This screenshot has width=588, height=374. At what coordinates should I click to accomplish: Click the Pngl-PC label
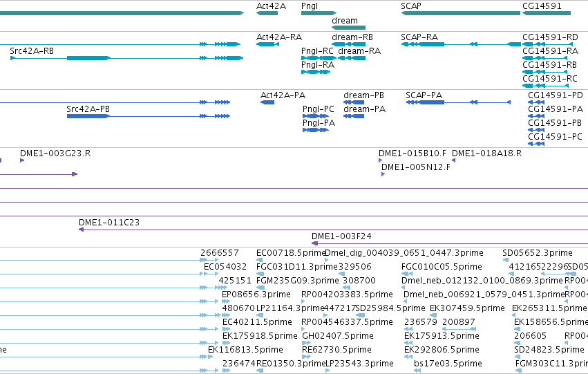click(319, 109)
